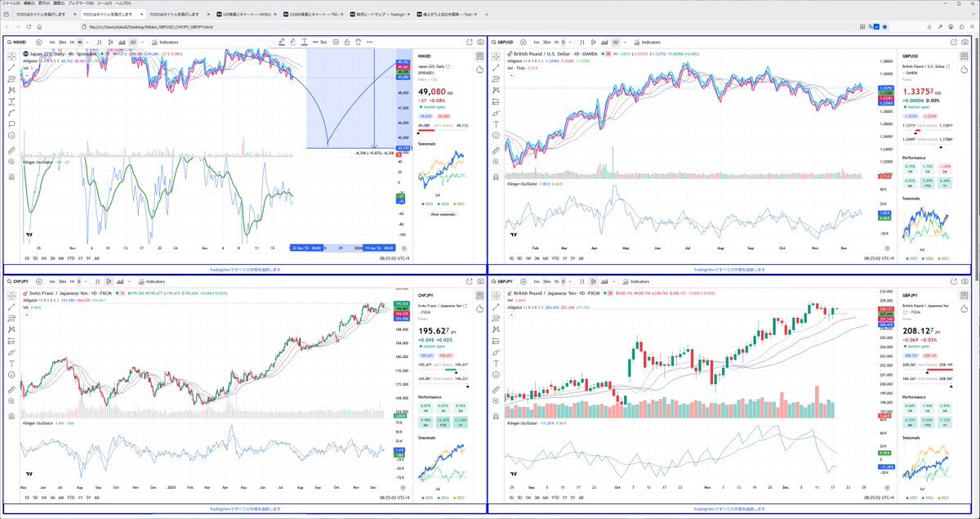This screenshot has height=519, width=980.
Task: Select the crosshair cursor in CHFJPY chart
Action: [11, 296]
